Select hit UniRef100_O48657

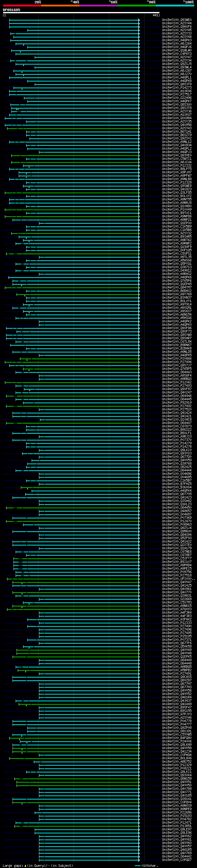[177, 511]
